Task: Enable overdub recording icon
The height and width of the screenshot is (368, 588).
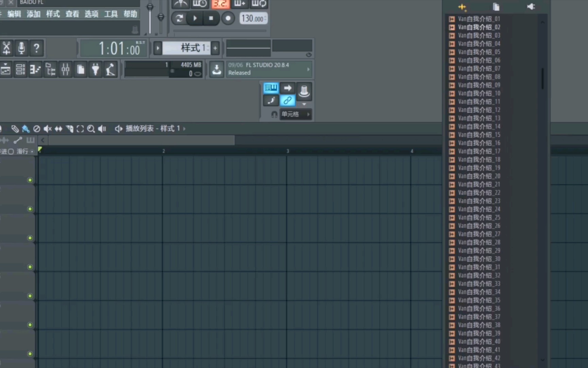Action: (240, 4)
